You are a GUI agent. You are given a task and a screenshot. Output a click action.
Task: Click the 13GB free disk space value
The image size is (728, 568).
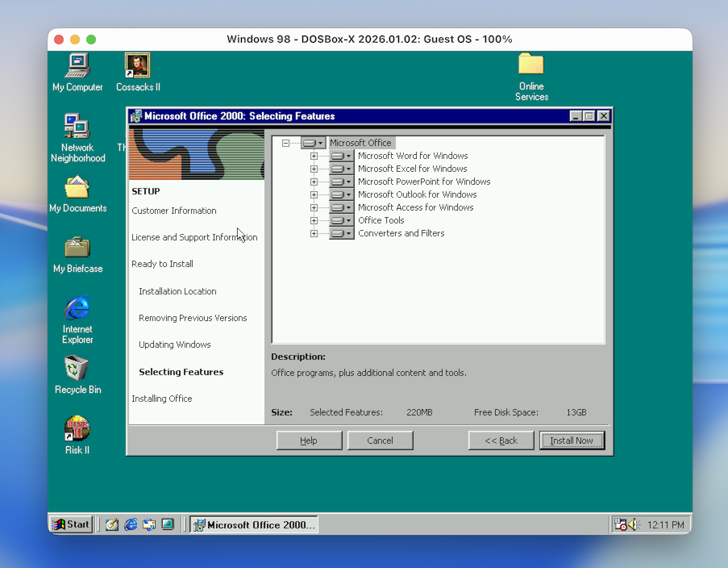[x=576, y=412]
